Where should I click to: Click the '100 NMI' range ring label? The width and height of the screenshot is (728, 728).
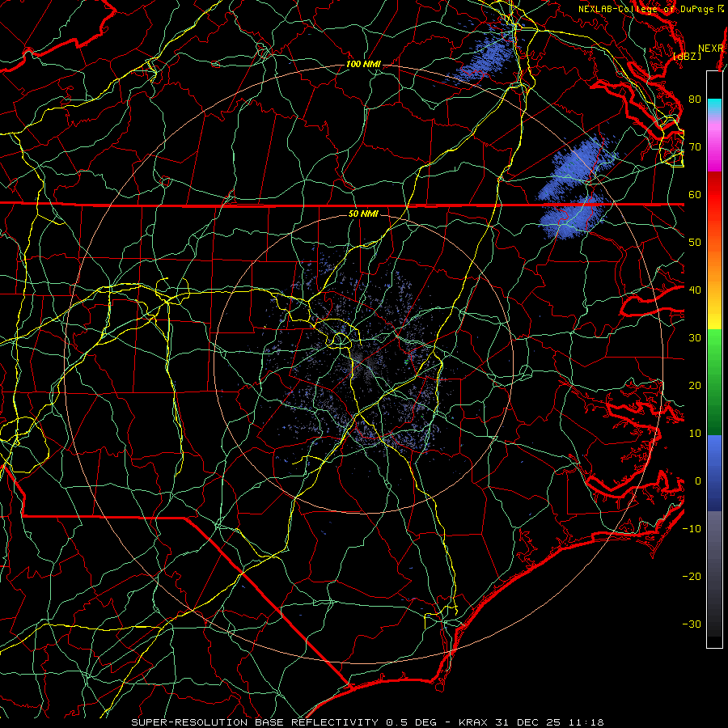coord(363,64)
